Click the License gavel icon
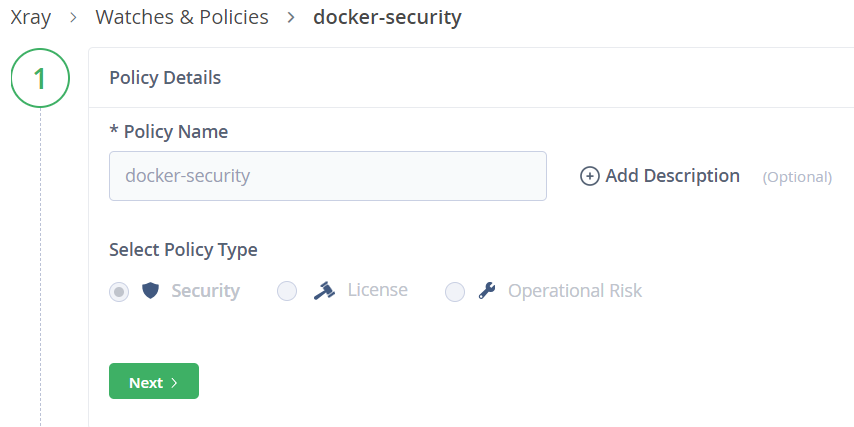The height and width of the screenshot is (427, 854). tap(324, 290)
